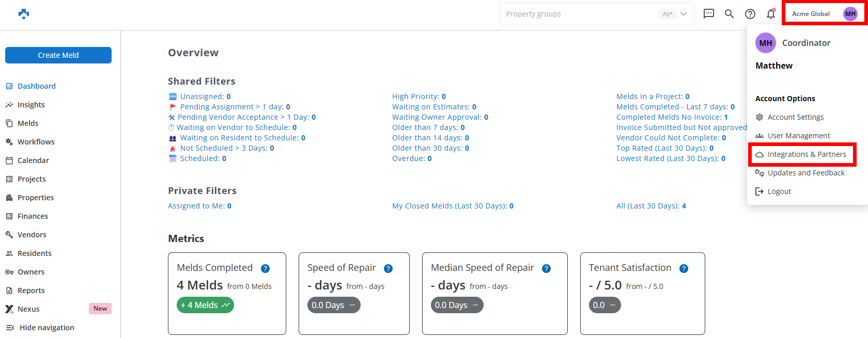The height and width of the screenshot is (338, 868).
Task: Click the Tenant Satisfaction help icon
Action: point(684,268)
